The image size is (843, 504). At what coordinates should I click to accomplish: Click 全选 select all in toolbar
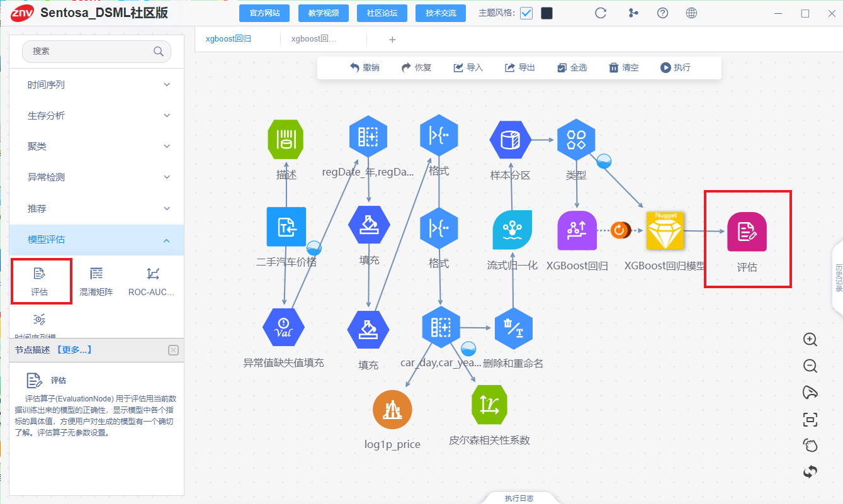tap(572, 67)
